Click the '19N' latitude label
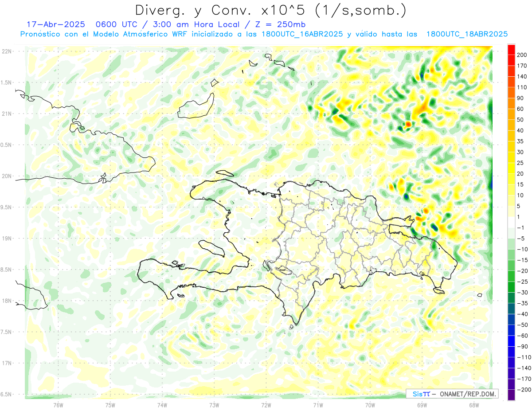Image resolution: width=532 pixels, height=411 pixels. pos(7,239)
